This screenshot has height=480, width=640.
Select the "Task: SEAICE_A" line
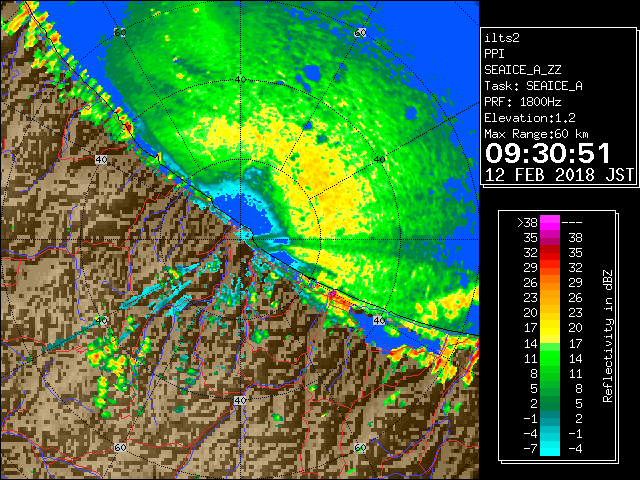tap(533, 86)
